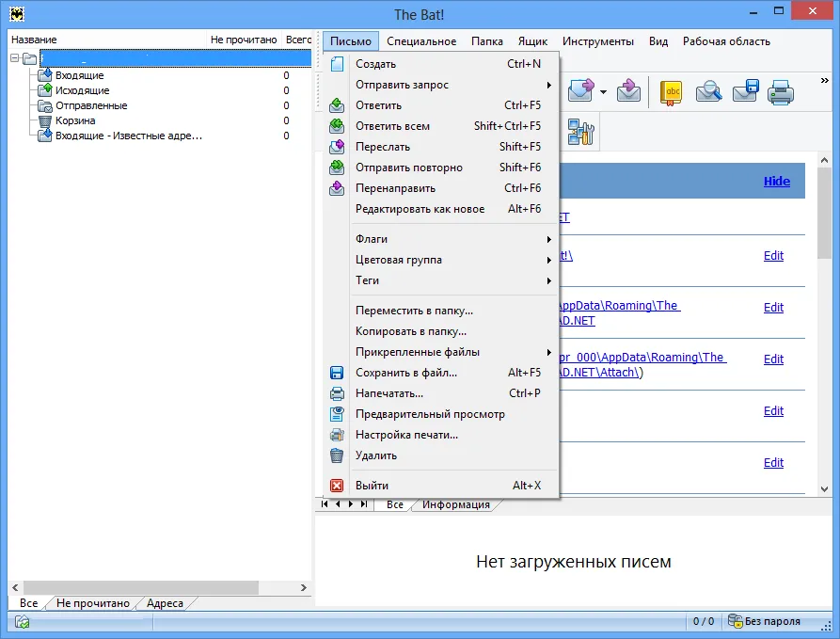Click the Не прочитано column header
The image size is (840, 639).
(244, 40)
